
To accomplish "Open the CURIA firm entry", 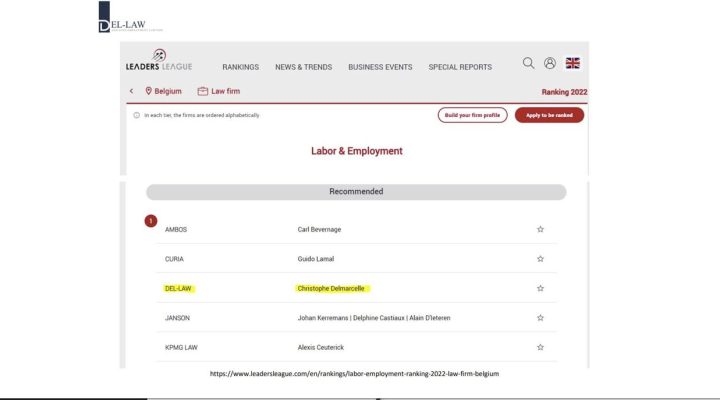I will 174,259.
